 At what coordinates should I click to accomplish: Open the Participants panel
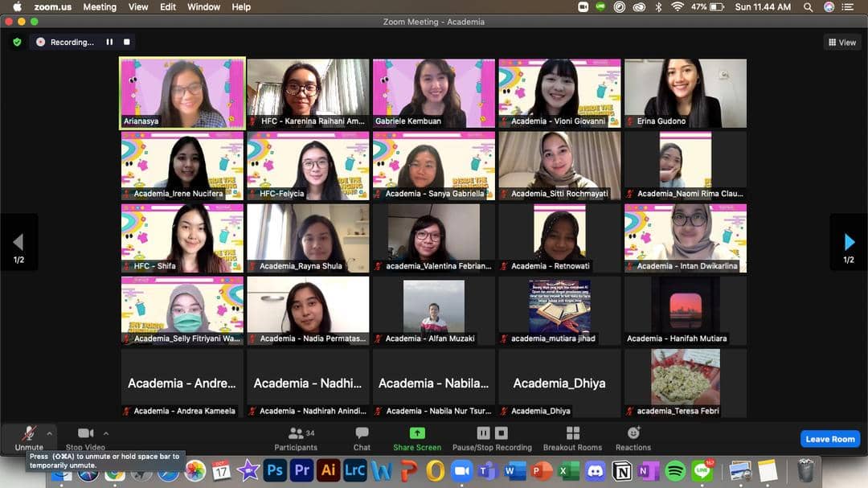click(296, 434)
